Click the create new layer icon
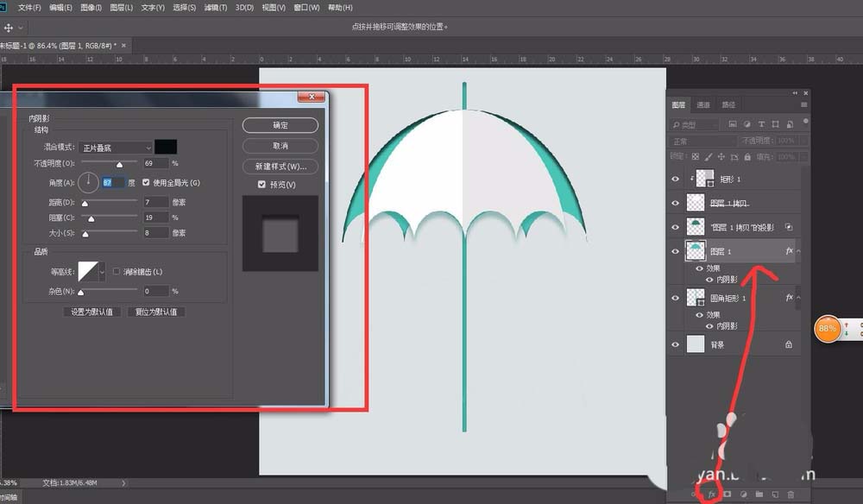This screenshot has width=863, height=504. pyautogui.click(x=774, y=494)
